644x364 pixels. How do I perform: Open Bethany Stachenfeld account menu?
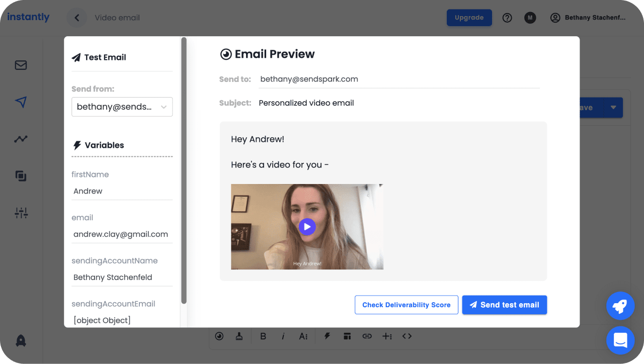point(588,18)
